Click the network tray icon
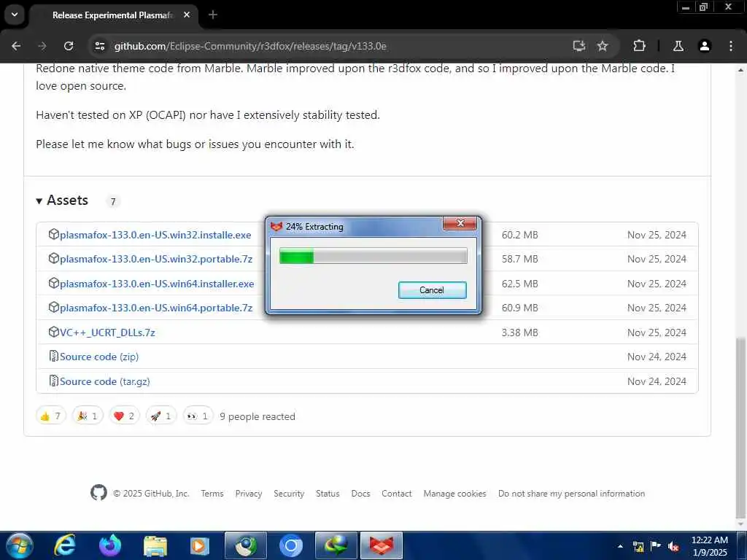747x560 pixels. (x=638, y=546)
